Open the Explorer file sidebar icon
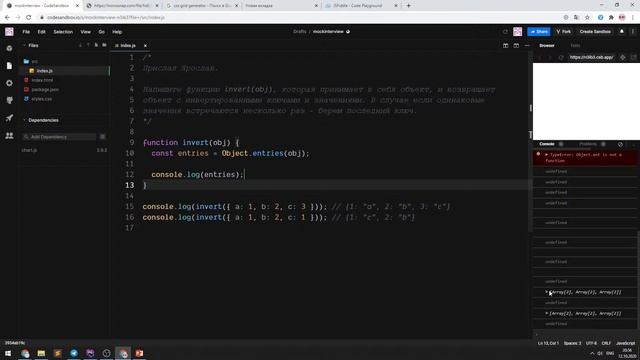Viewport: 640px width, 360px height. (x=9, y=66)
